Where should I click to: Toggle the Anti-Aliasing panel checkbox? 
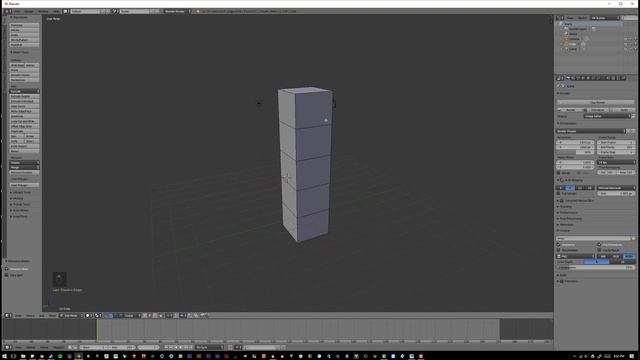562,180
